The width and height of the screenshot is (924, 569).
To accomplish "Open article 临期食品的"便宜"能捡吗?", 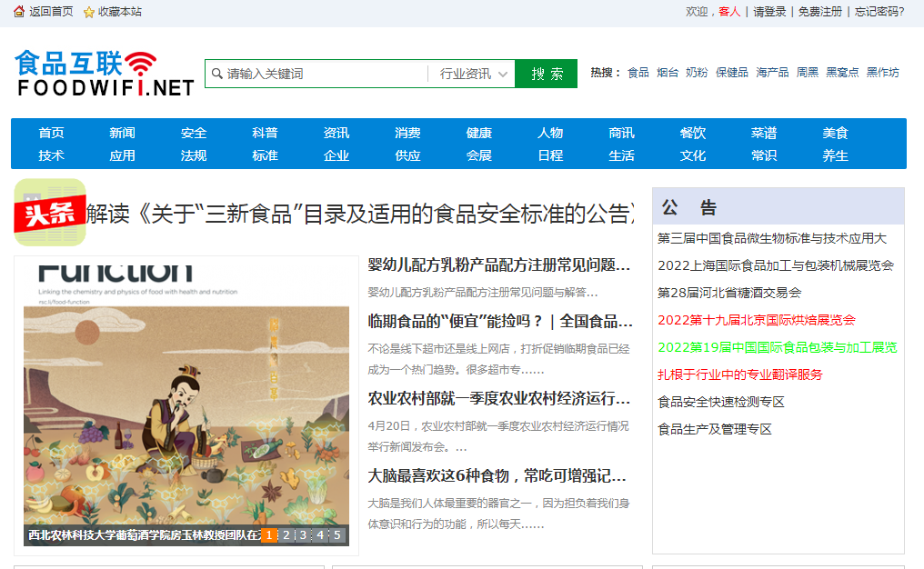I will pos(500,321).
